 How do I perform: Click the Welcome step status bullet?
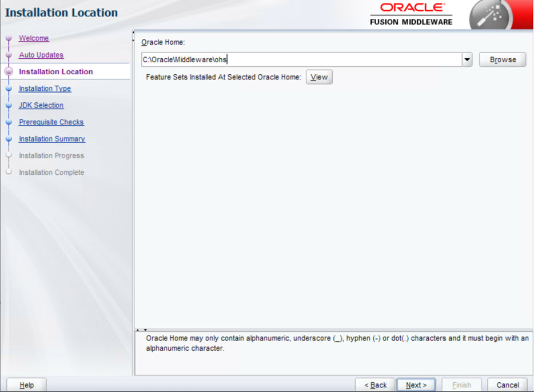click(8, 38)
